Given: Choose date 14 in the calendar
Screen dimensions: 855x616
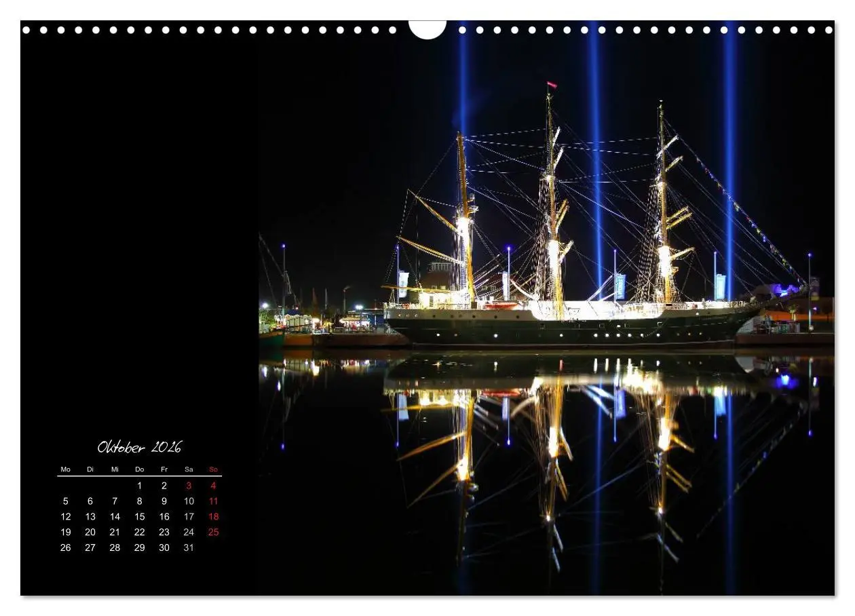Looking at the screenshot, I should (x=115, y=517).
